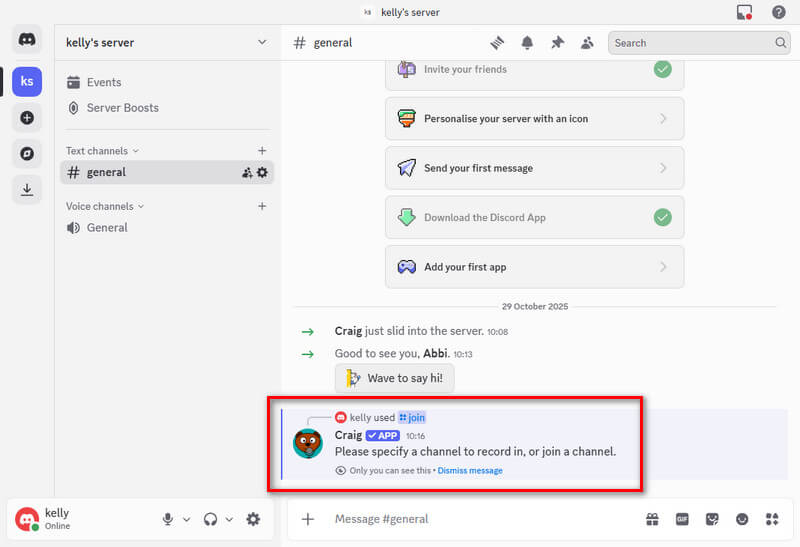800x547 pixels.
Task: Click Craig's bear avatar
Action: coord(308,443)
